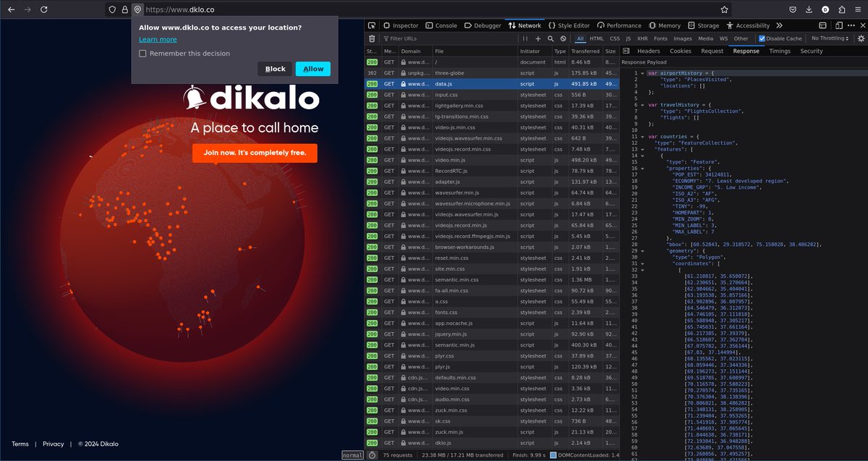
Task: Pause recording network log
Action: click(526, 38)
